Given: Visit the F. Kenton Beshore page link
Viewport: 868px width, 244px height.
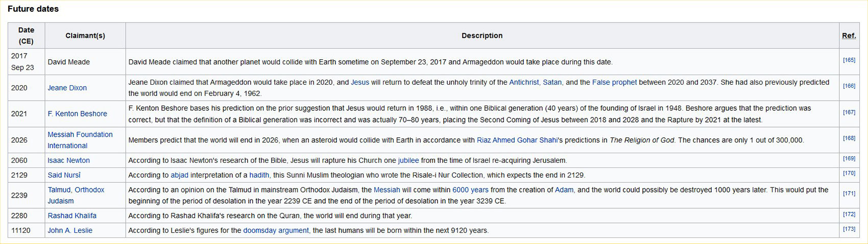Looking at the screenshot, I should pos(77,114).
